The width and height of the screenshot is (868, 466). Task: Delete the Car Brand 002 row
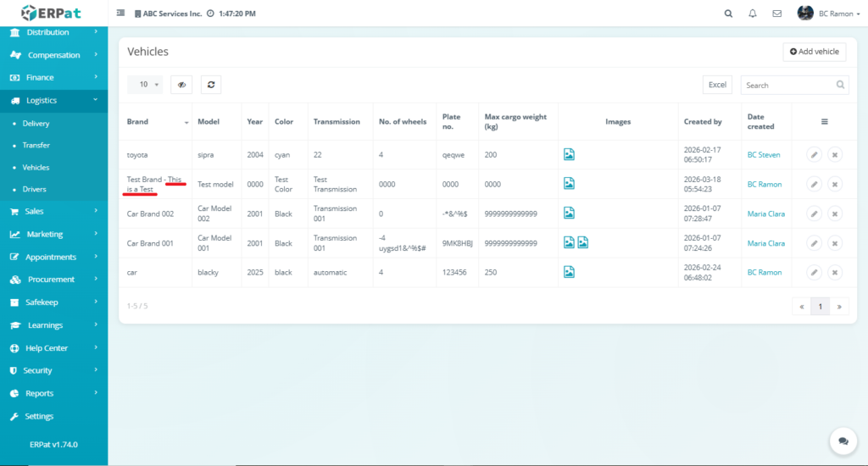[x=834, y=214]
